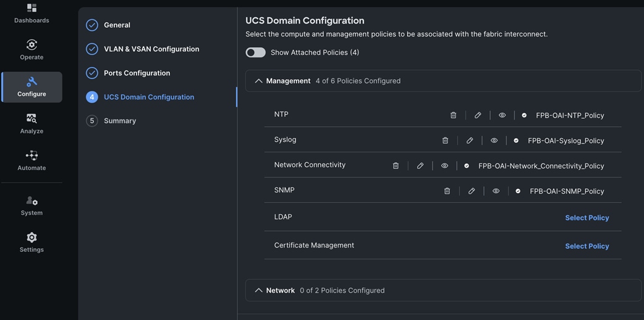Collapse the Management policies section chevron
Screen dimensions: 644x320
pos(258,81)
